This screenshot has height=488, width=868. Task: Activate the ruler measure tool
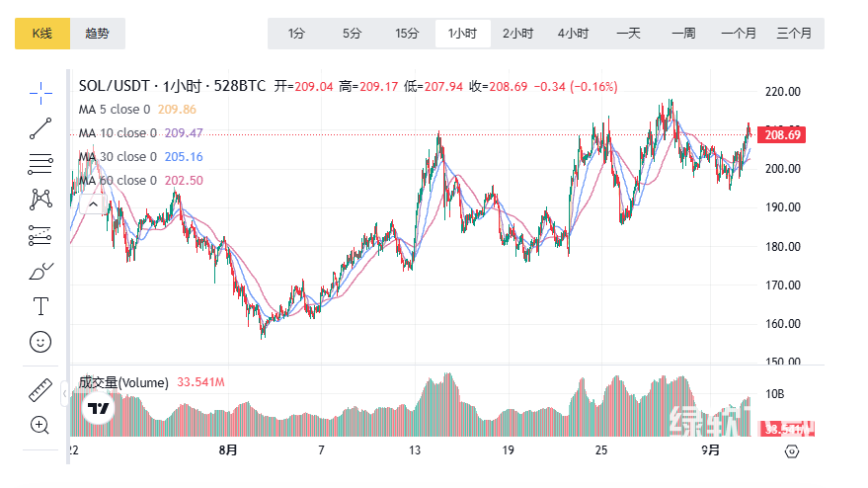(40, 390)
